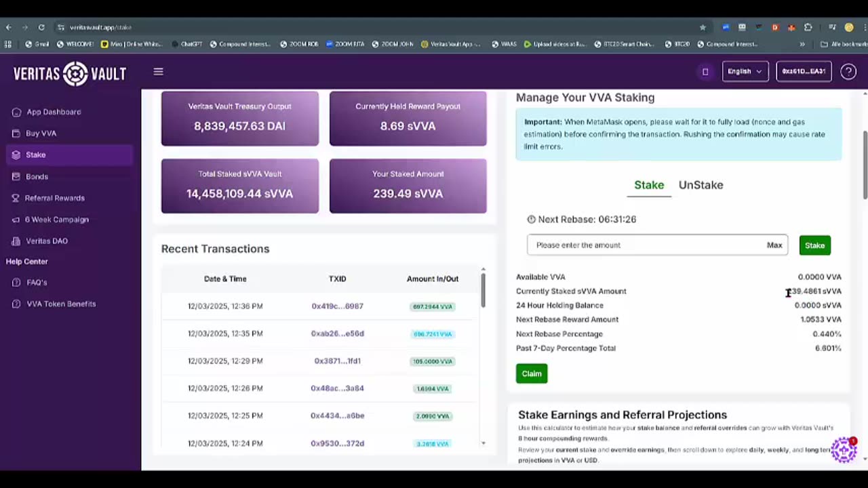
Task: Open transaction 0x48ac...3a84 link
Action: point(337,388)
